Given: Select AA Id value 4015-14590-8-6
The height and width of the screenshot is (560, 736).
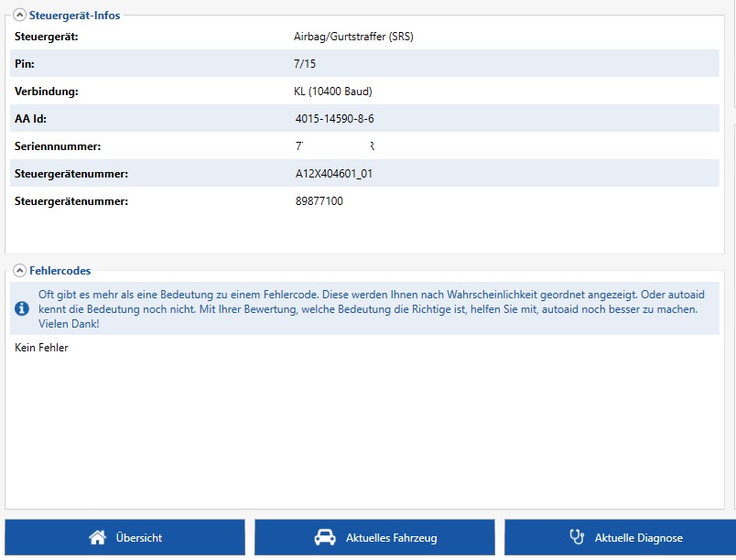Looking at the screenshot, I should (334, 119).
